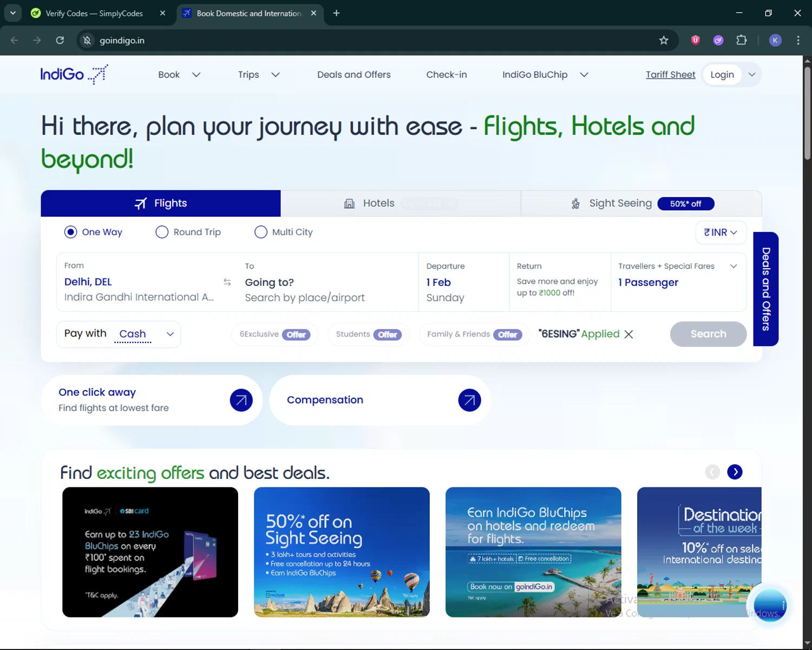Show next offers carousel arrow
The image size is (812, 650).
coord(735,472)
